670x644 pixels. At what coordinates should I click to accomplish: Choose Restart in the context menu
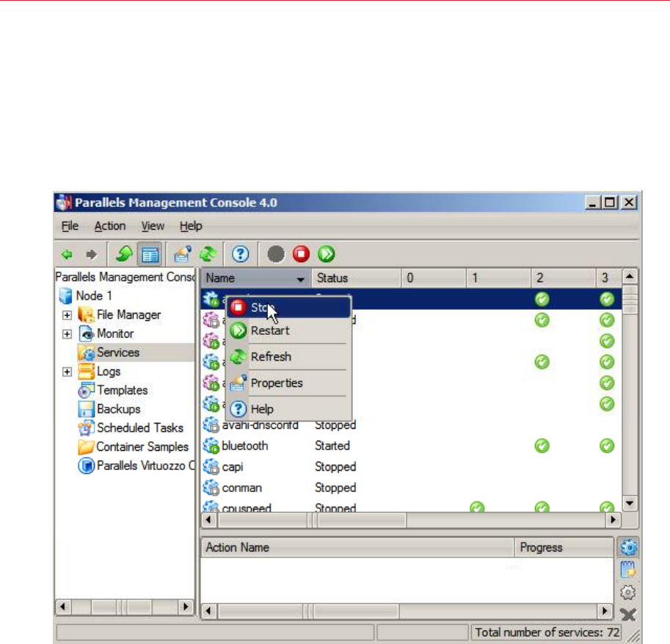(288, 330)
